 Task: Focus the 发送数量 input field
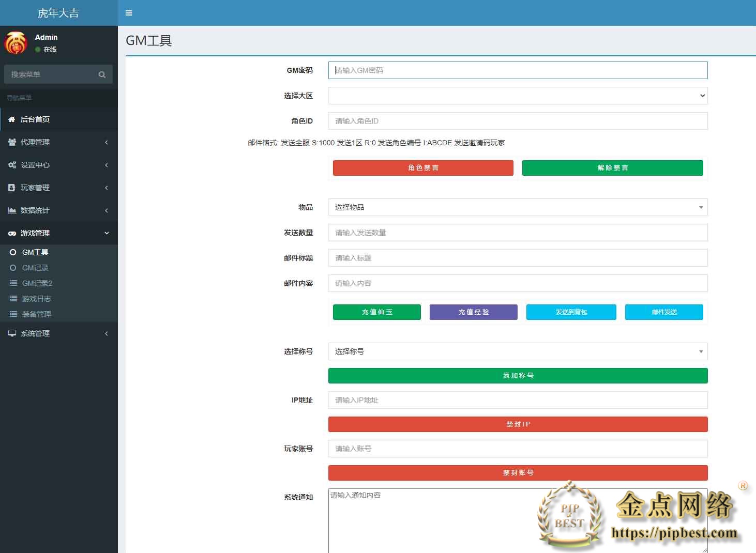(518, 233)
